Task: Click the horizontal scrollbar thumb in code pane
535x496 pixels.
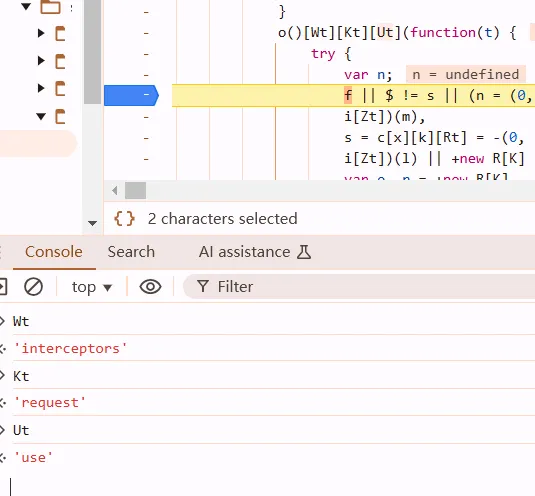Action: [135, 190]
